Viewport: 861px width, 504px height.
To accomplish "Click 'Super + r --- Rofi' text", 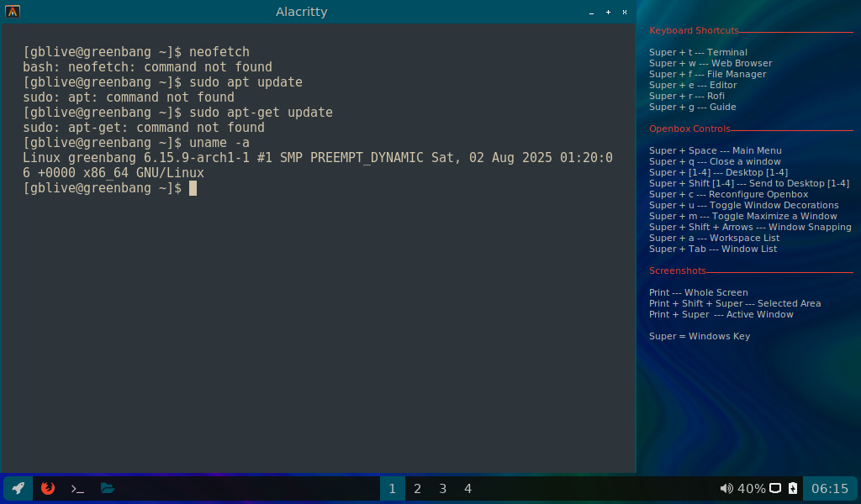I will [x=687, y=97].
